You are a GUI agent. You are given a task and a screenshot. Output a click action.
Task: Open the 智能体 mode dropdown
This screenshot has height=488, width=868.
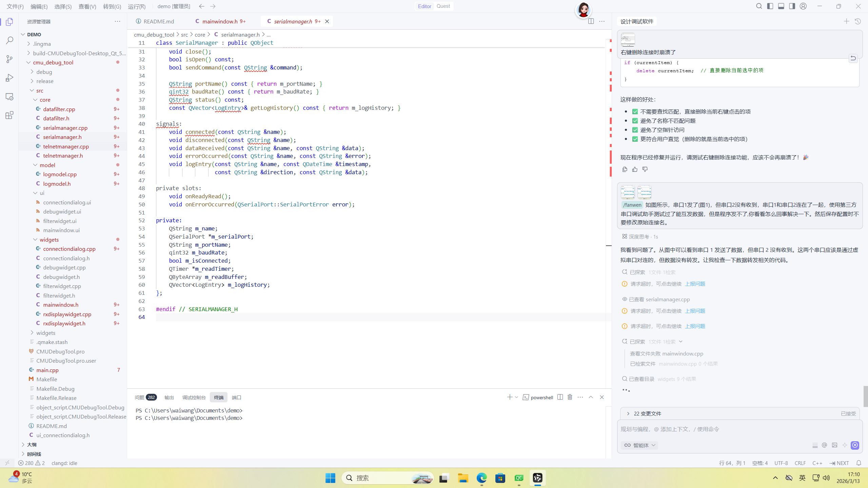(640, 445)
